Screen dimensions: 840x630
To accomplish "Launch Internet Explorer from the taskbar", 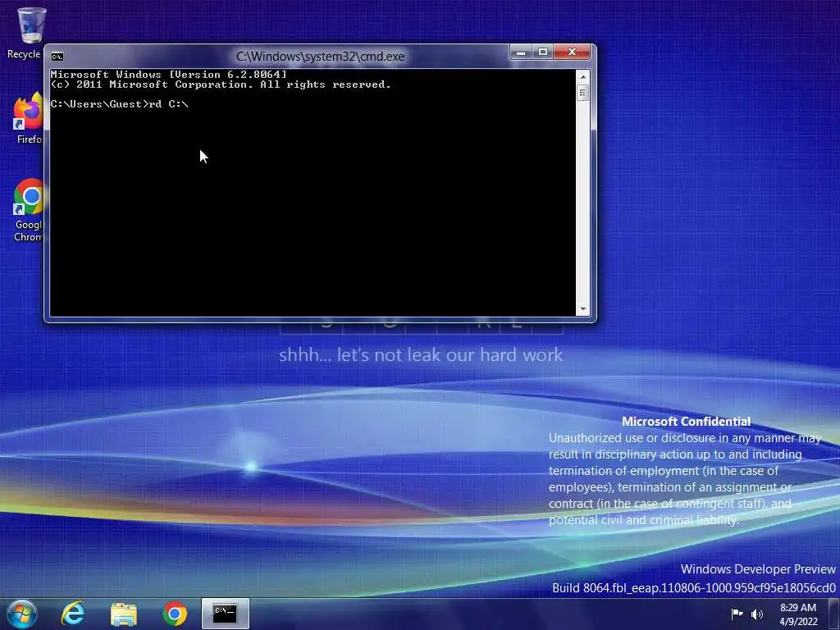I will tap(73, 614).
